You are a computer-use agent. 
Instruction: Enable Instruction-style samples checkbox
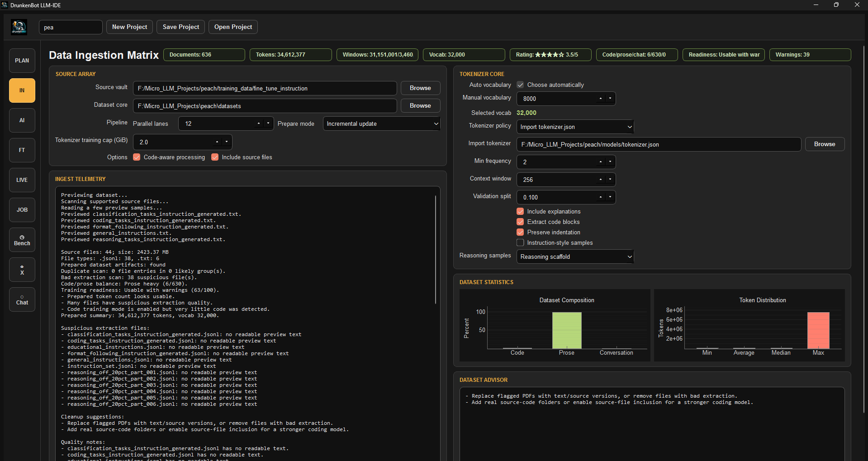click(x=520, y=243)
